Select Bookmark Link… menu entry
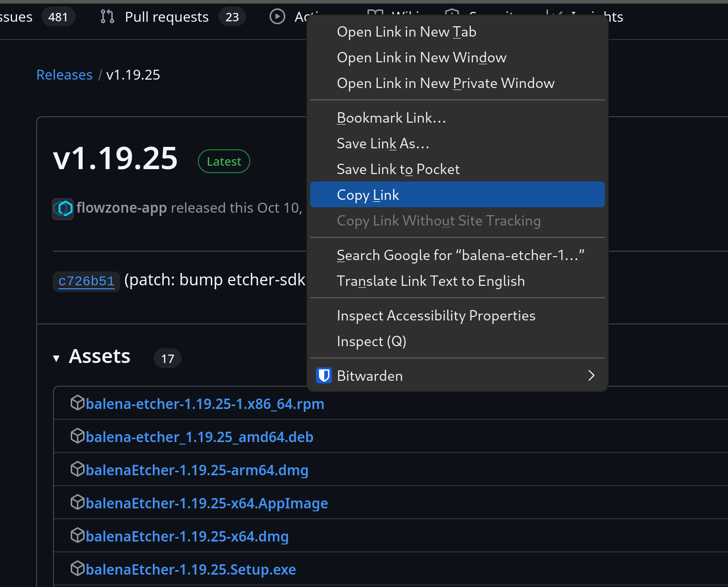Viewport: 728px width, 587px height. pos(457,118)
